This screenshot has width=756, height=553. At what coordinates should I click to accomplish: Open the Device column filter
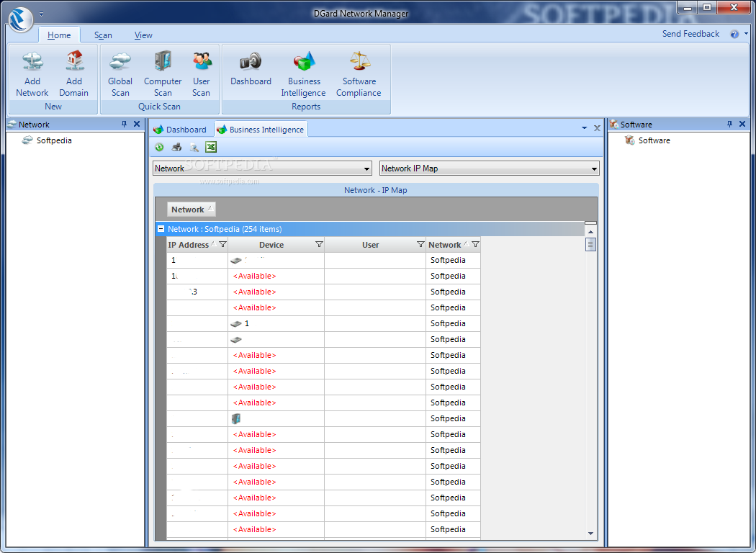(319, 244)
